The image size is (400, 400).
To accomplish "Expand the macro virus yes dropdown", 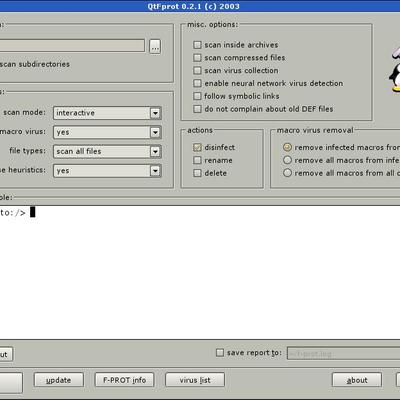I will coord(107,132).
